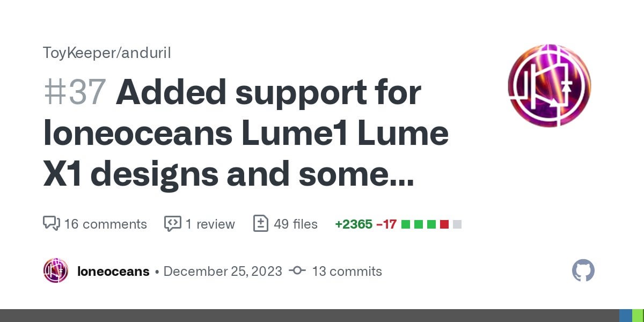View the 16 comments label
Screen dimensions: 644x322
105,224
